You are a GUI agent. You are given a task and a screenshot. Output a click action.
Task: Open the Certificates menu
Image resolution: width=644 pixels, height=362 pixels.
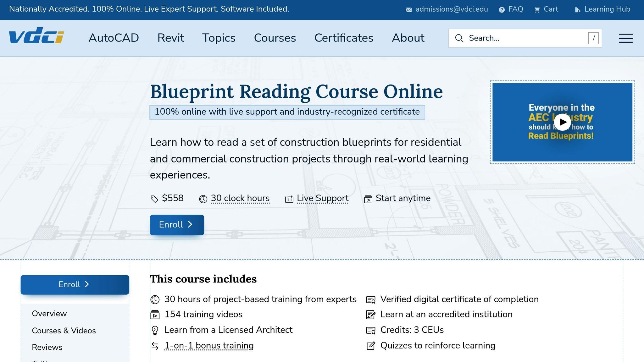point(344,38)
